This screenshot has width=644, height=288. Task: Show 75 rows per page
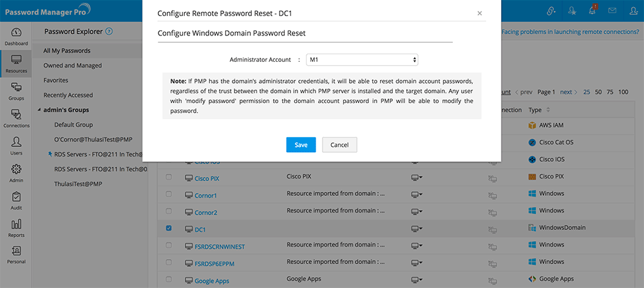[x=610, y=92]
